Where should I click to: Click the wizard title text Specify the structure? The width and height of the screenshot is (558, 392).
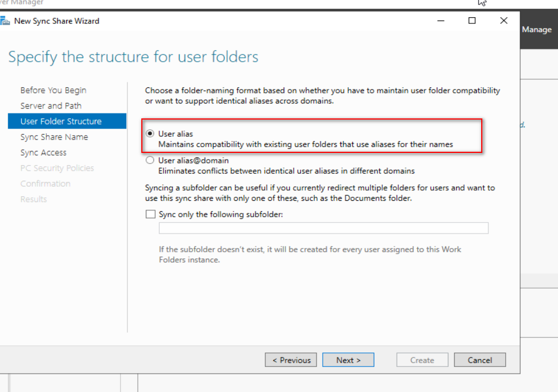pyautogui.click(x=132, y=57)
